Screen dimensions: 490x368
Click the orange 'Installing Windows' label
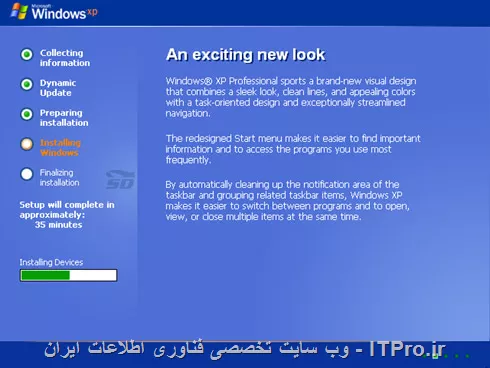point(60,148)
